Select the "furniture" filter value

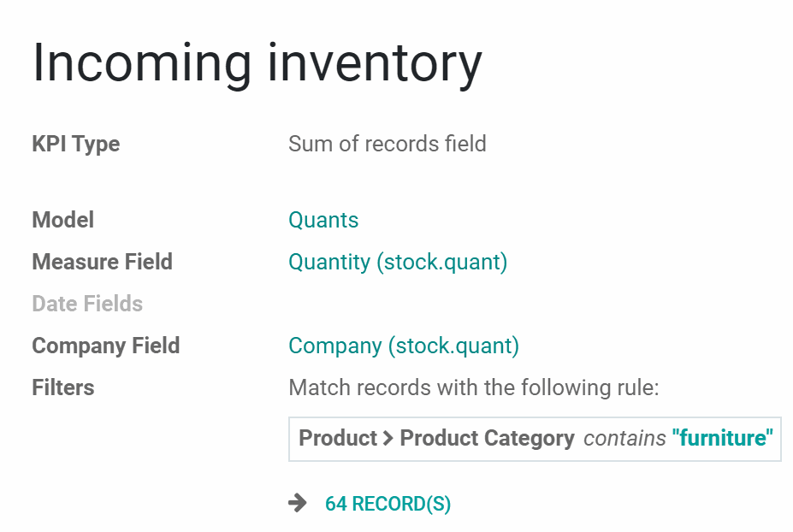[x=722, y=438]
